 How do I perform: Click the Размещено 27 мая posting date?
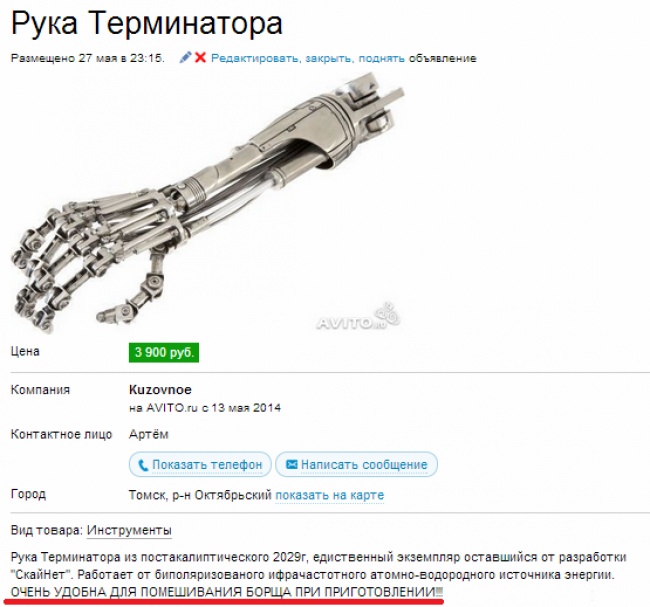point(87,58)
